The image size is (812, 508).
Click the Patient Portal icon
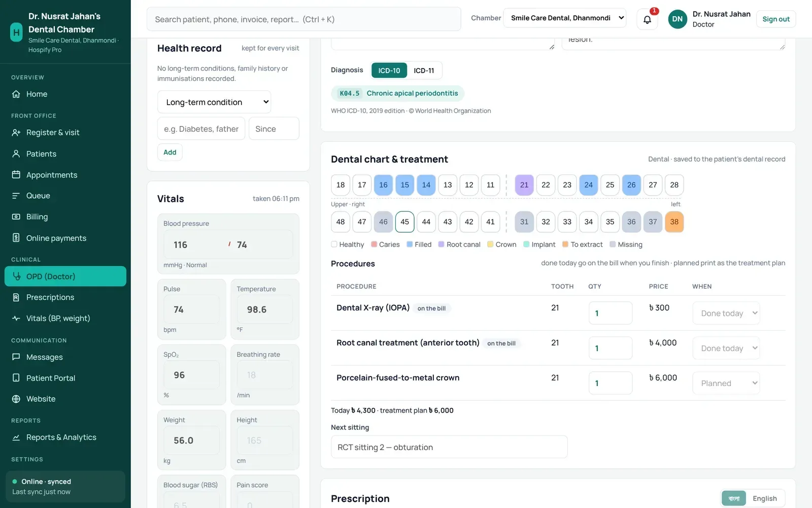(16, 378)
